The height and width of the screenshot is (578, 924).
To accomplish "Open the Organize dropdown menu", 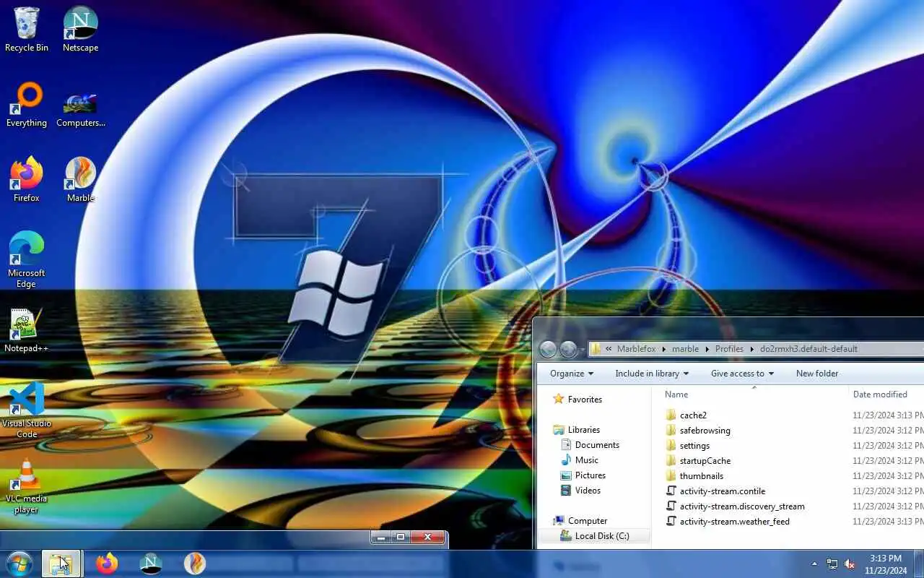I will click(x=572, y=374).
